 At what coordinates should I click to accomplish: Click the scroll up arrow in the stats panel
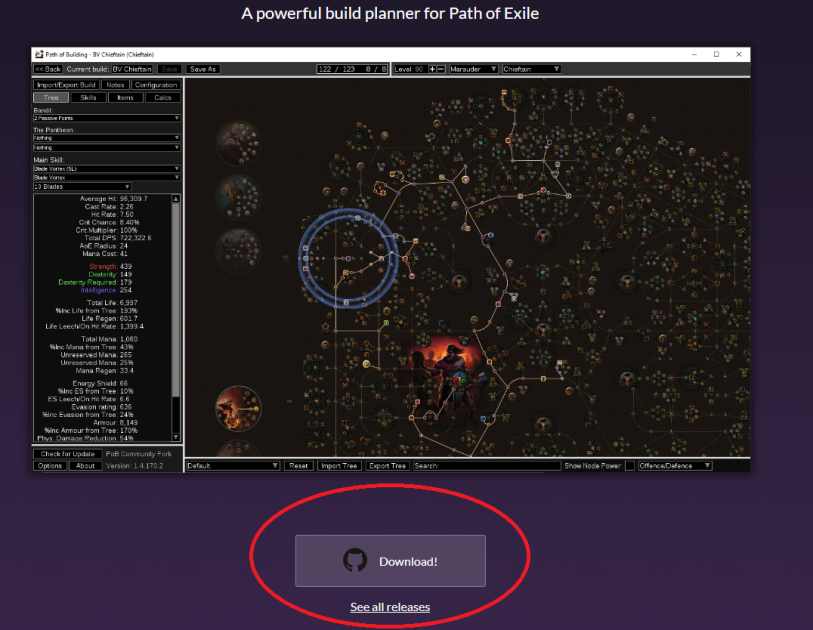pyautogui.click(x=176, y=199)
